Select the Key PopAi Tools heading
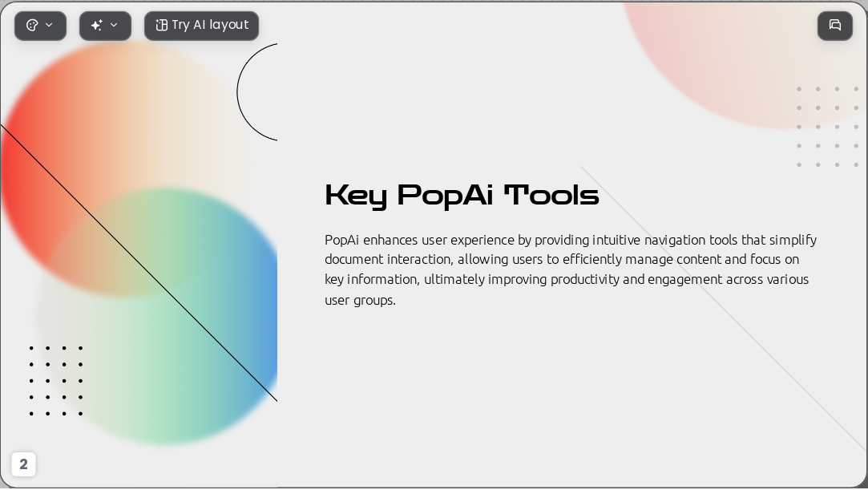The image size is (868, 490). [462, 196]
